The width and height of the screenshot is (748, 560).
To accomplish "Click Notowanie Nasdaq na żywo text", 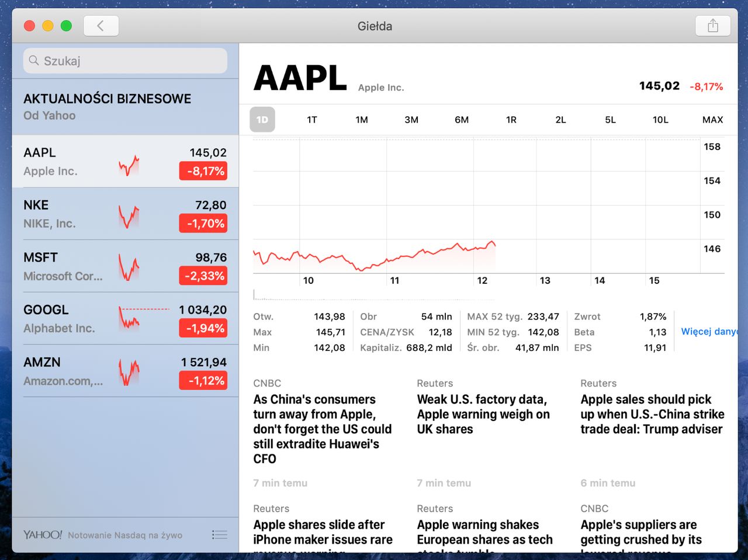I will coord(125,535).
